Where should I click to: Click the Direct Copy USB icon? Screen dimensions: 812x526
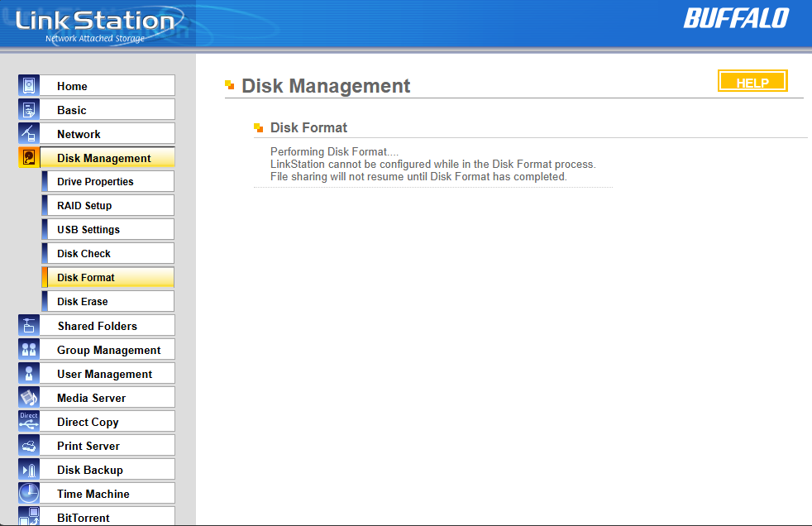[29, 422]
